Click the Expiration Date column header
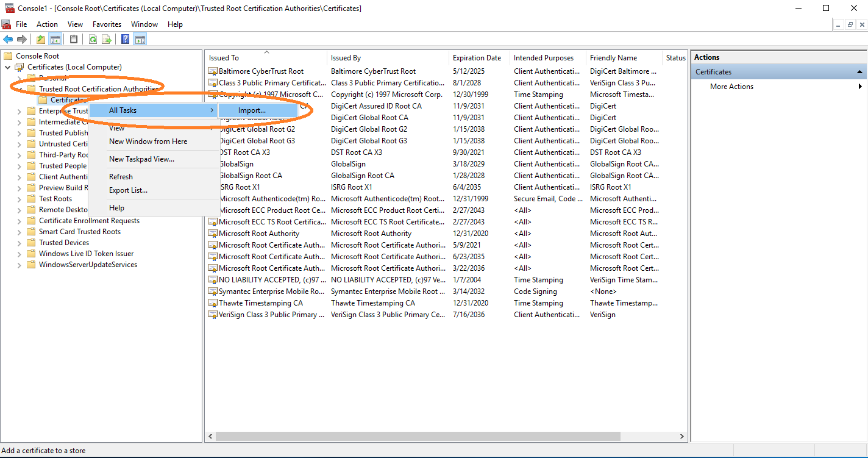The image size is (868, 458). pyautogui.click(x=478, y=57)
